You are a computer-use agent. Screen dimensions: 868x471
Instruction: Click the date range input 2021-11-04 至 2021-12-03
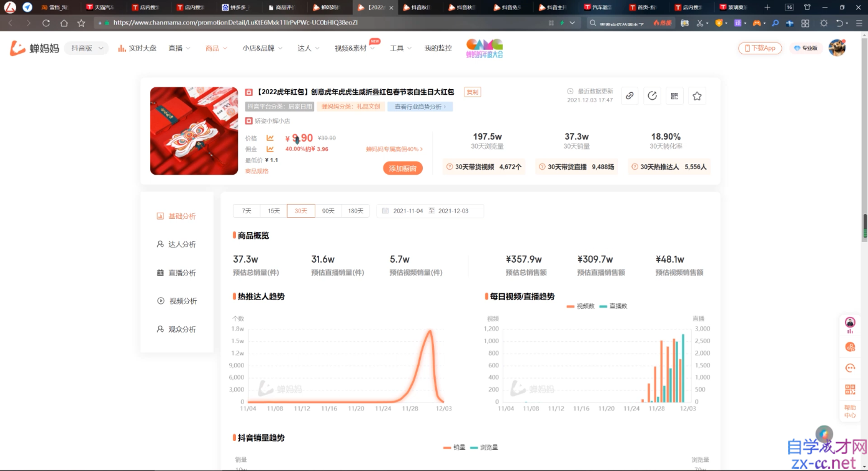pos(430,211)
